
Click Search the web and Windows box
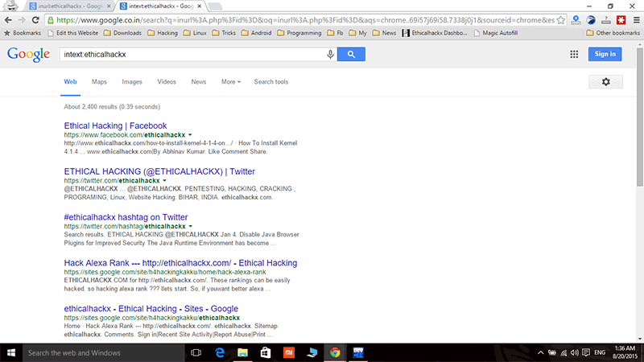(x=103, y=352)
